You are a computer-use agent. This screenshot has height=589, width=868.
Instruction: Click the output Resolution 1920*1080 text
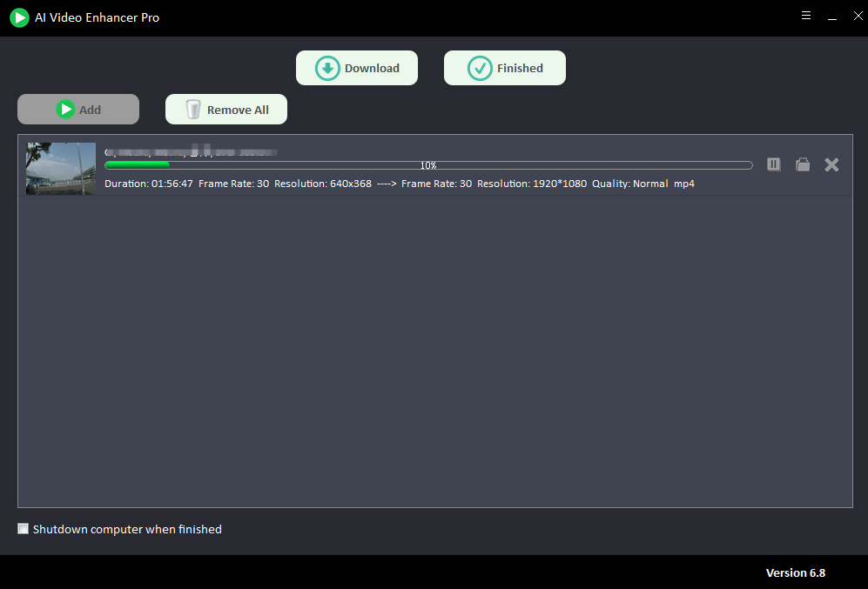(x=532, y=184)
